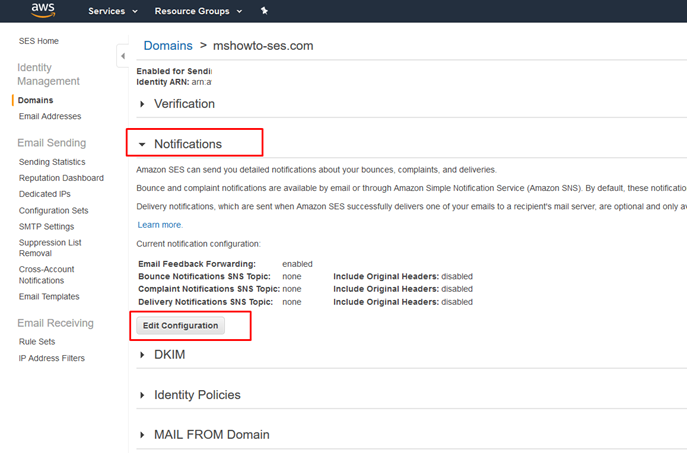Open Sending Statistics page

(x=52, y=162)
